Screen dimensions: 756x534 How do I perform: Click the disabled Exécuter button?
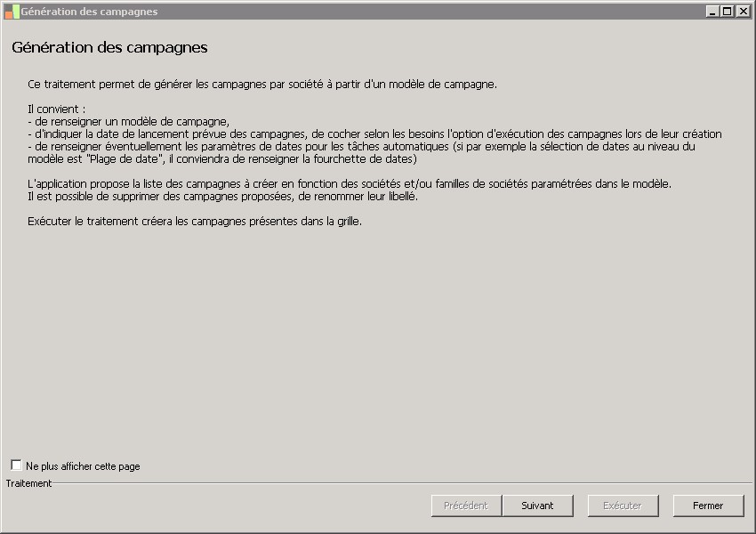623,506
